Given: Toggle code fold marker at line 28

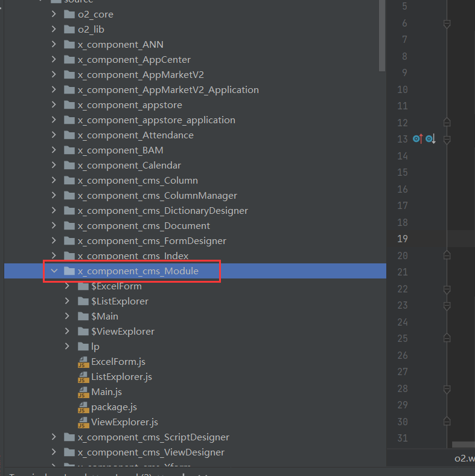Looking at the screenshot, I should [447, 389].
